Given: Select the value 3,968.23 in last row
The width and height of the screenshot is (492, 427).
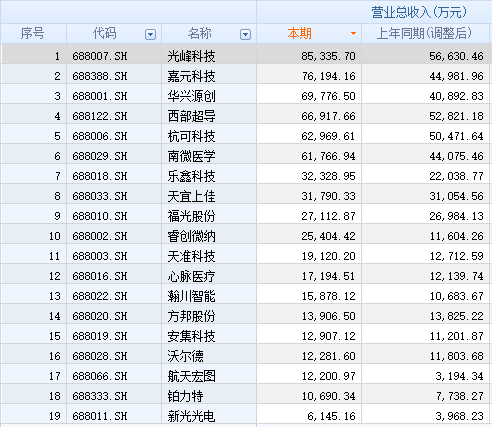Looking at the screenshot, I should pos(459,416).
